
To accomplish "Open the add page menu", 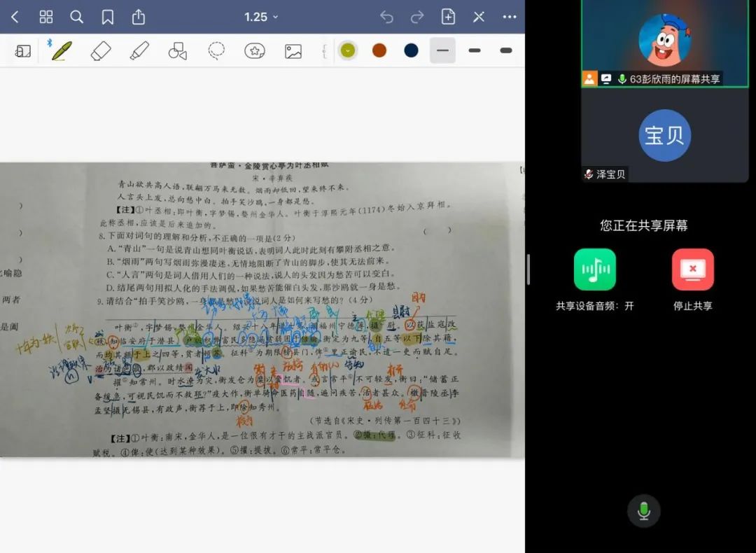I will click(x=448, y=17).
